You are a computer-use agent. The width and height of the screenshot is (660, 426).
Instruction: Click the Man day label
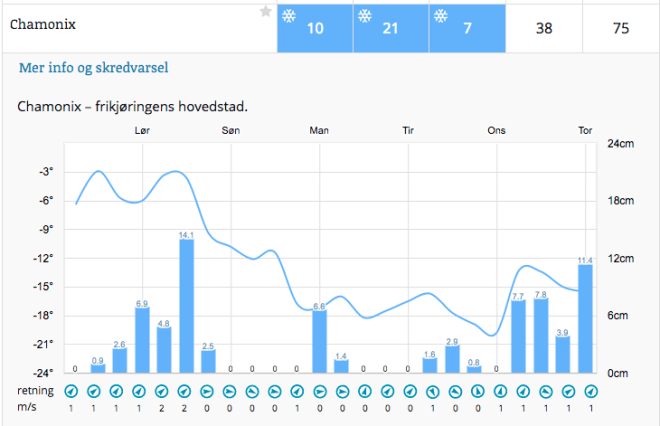coord(319,130)
